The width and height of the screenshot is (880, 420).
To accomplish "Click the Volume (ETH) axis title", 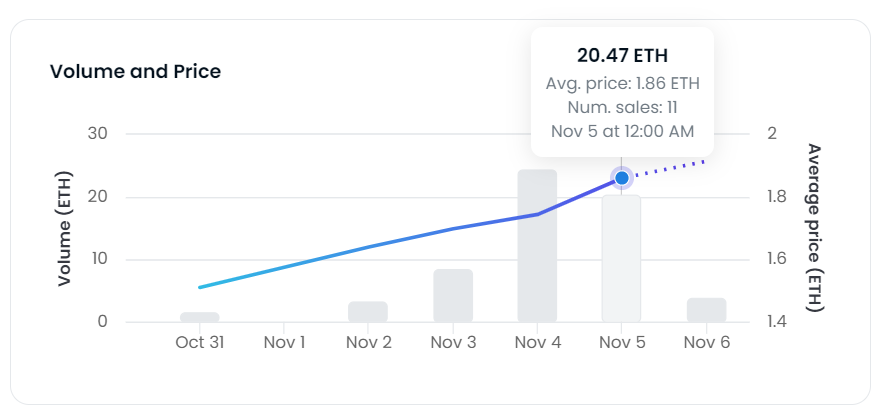I will [x=65, y=228].
